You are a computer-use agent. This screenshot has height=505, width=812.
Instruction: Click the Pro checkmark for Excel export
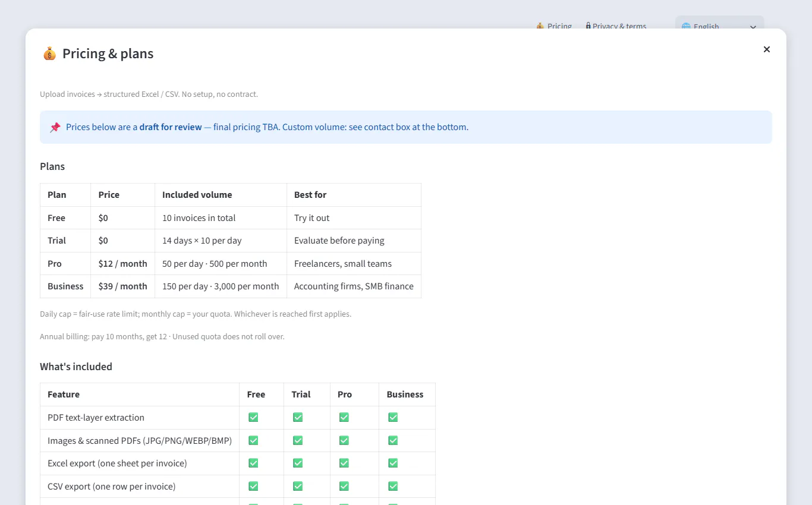point(344,463)
